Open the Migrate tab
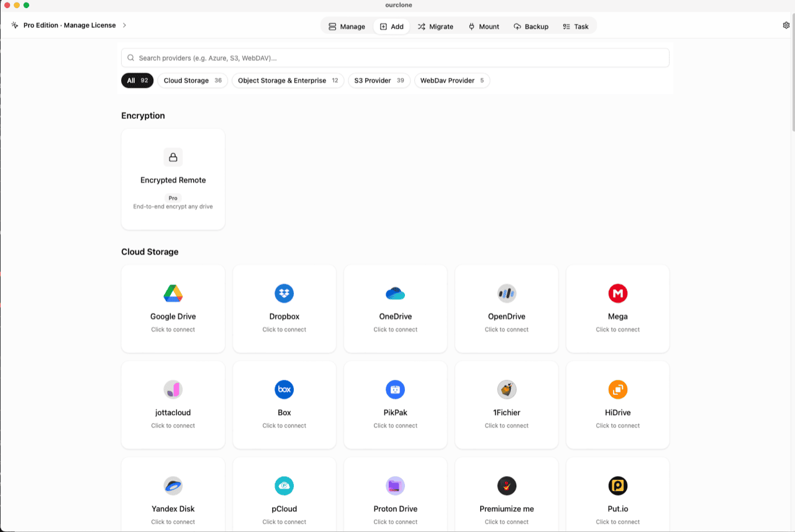Screen dimensions: 795x532 tap(435, 27)
